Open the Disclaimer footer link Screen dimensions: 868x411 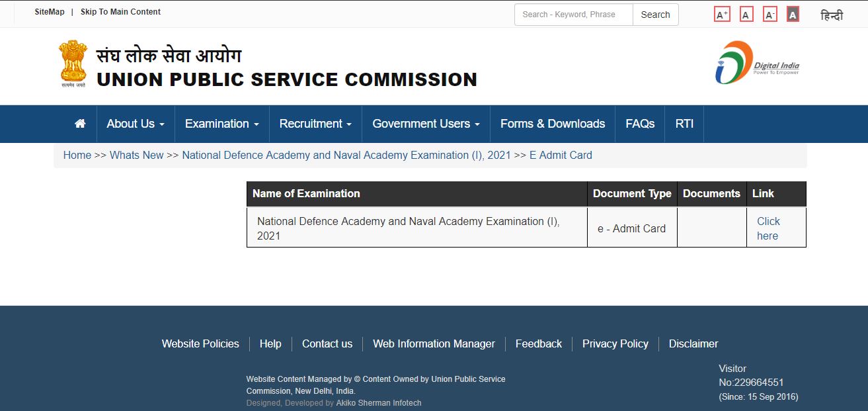693,343
